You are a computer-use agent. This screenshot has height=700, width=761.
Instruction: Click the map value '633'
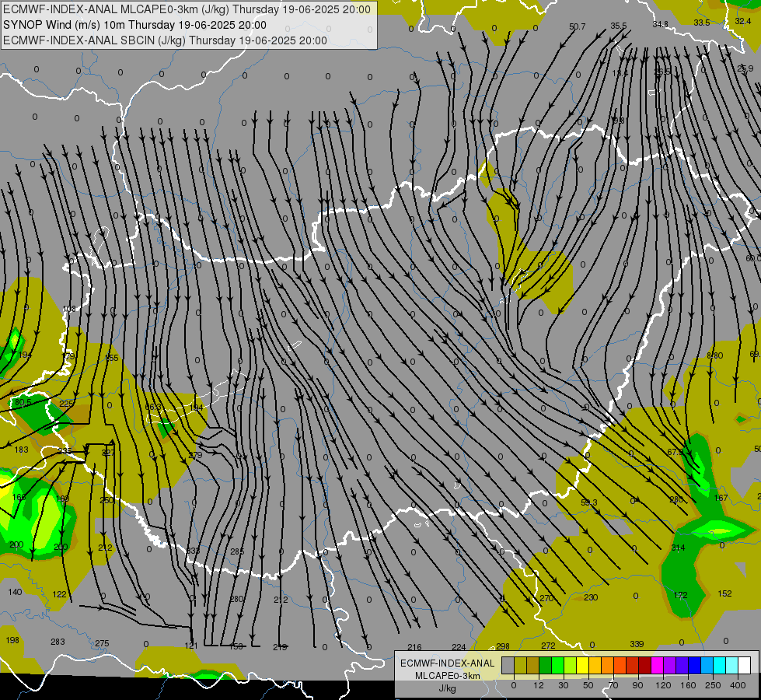coord(193,551)
